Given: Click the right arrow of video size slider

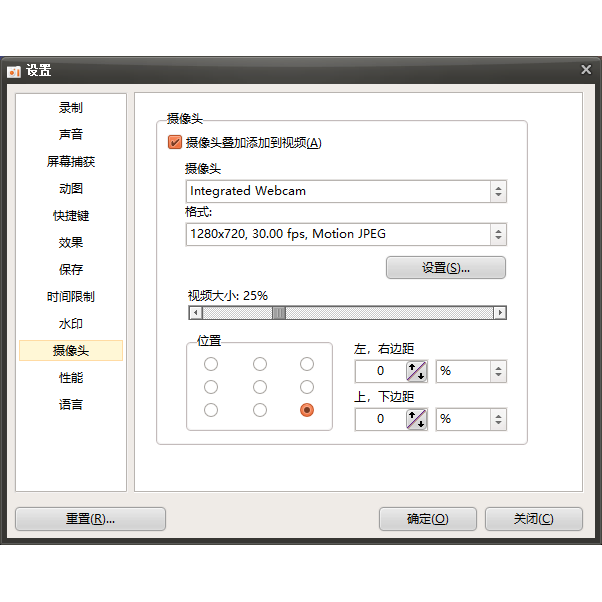Looking at the screenshot, I should tap(500, 313).
